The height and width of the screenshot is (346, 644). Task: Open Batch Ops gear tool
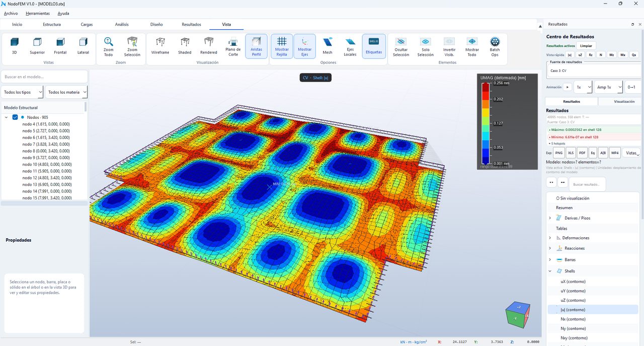point(495,46)
